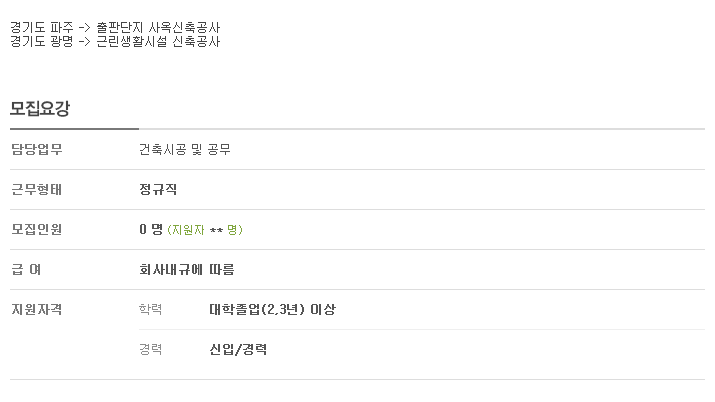The width and height of the screenshot is (715, 402).
Task: Click the 출판단지 사옥신축공사 project name
Action: (158, 27)
